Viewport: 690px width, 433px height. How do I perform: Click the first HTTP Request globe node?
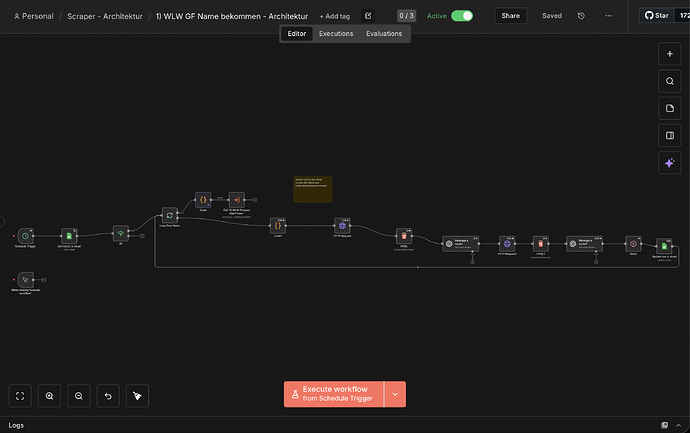click(343, 226)
